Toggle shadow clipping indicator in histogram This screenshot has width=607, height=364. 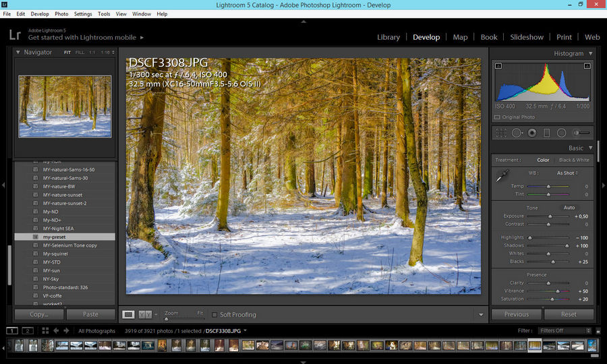click(x=498, y=66)
